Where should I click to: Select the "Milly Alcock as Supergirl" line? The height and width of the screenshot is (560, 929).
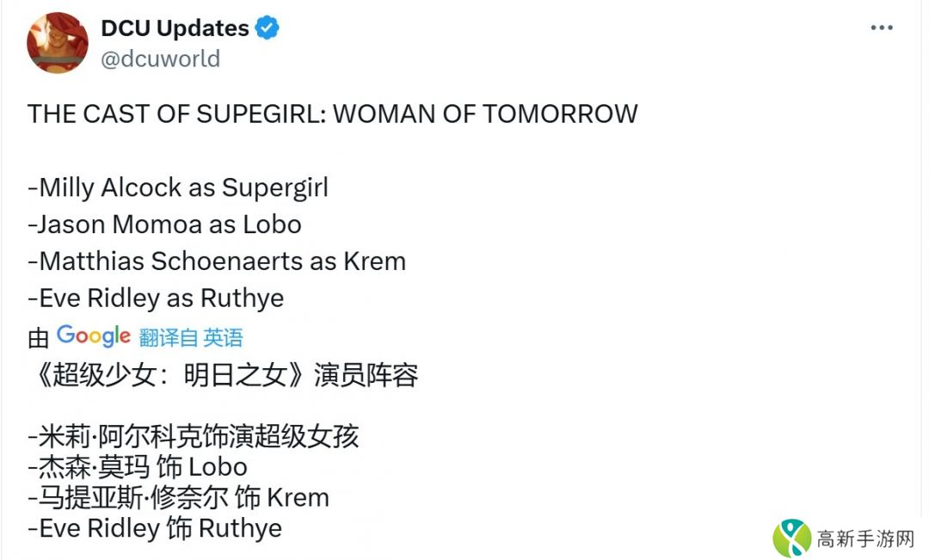[x=178, y=188]
